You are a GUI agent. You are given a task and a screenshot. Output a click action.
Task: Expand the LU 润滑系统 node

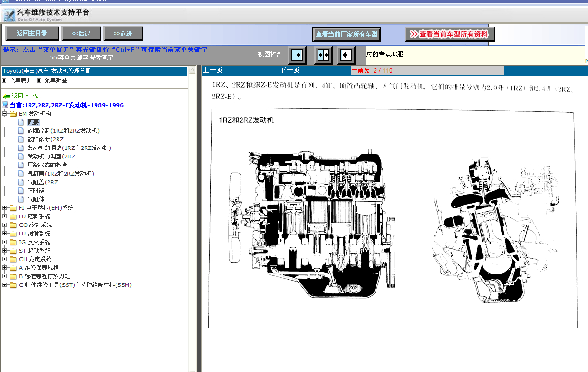point(5,234)
